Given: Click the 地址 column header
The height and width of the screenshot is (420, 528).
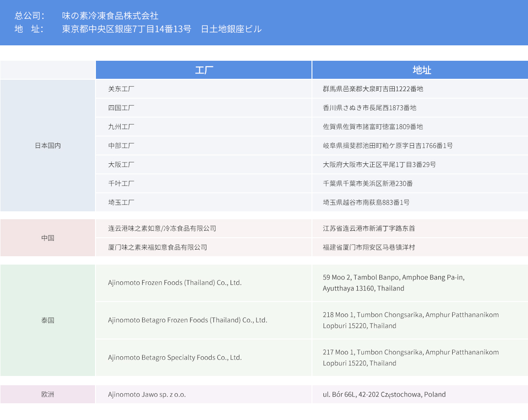Looking at the screenshot, I should coord(420,70).
